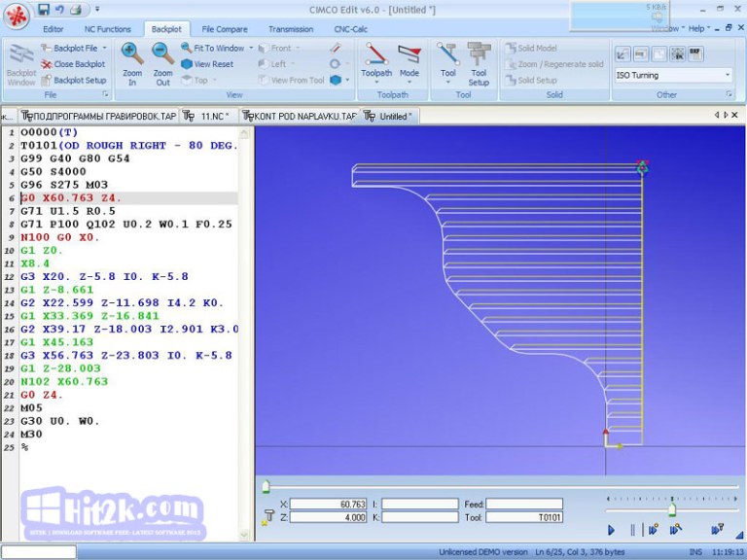The height and width of the screenshot is (560, 747).
Task: Click the CIMCO application logo button
Action: [x=18, y=17]
